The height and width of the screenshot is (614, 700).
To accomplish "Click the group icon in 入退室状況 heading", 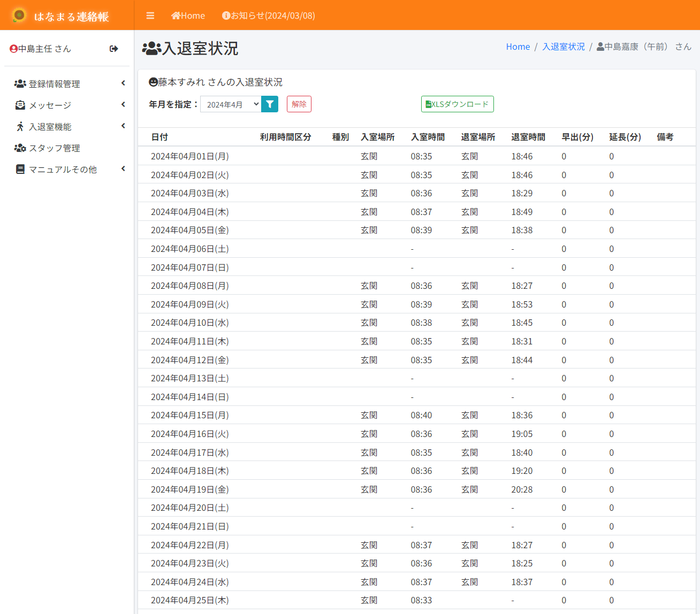I will coord(151,49).
